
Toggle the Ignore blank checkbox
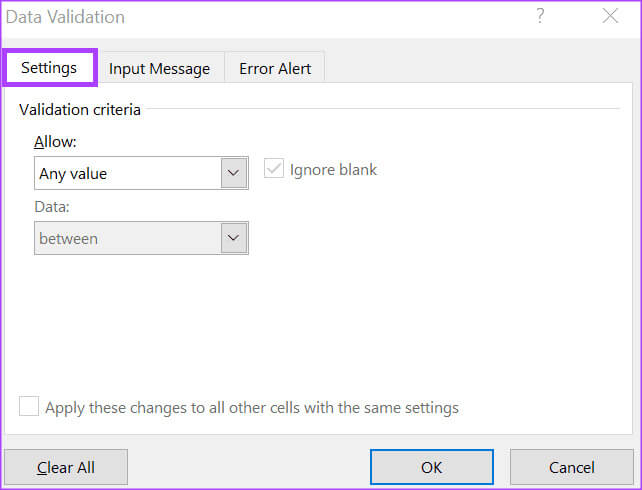coord(274,169)
